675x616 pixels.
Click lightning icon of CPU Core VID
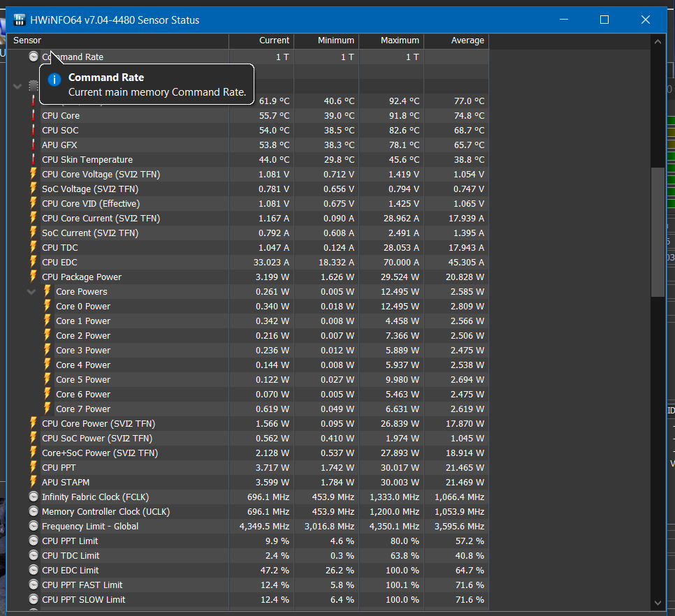point(33,203)
